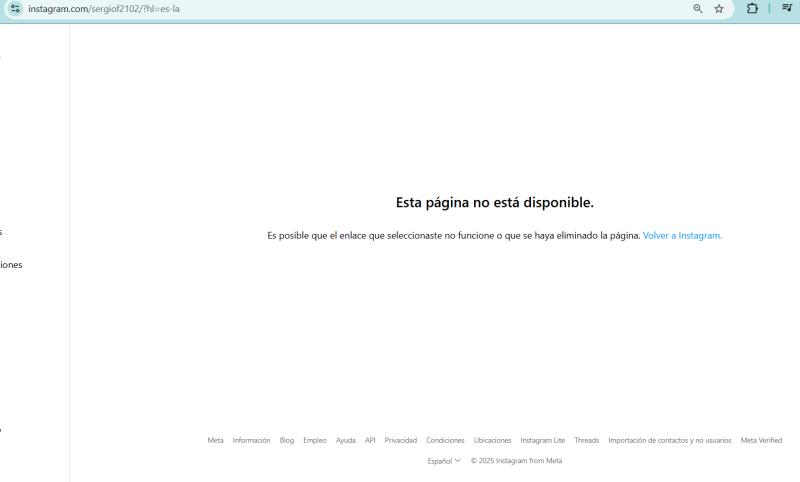Open the Meta footer link
800x482 pixels.
(215, 440)
